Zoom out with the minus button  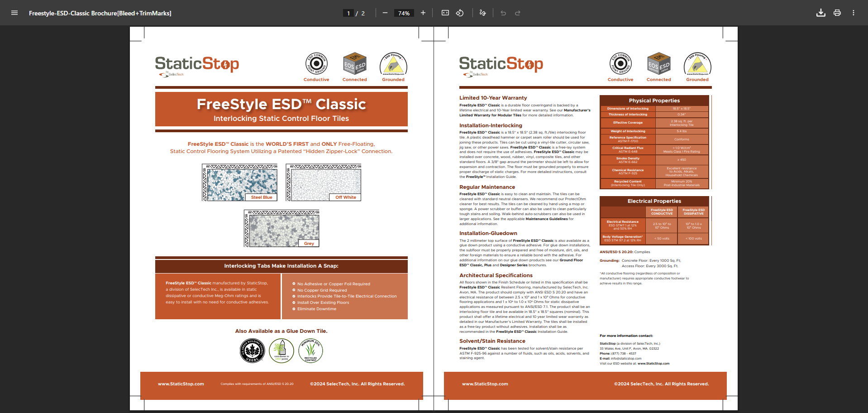[385, 13]
